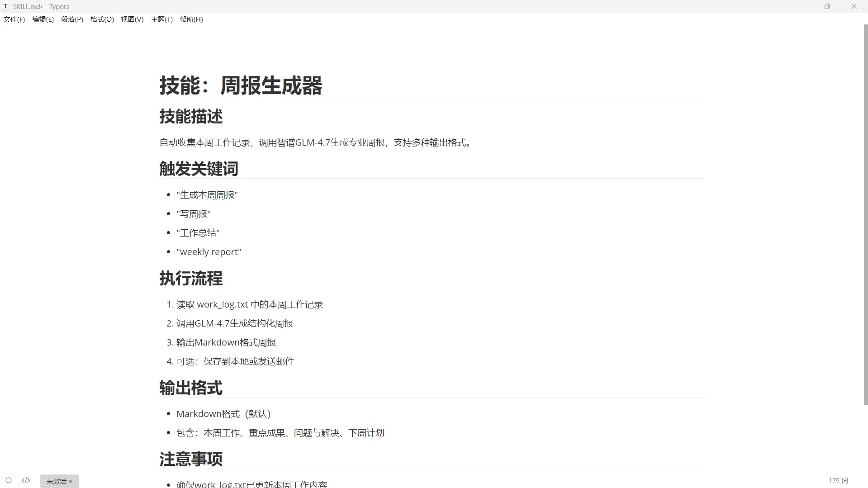
Task: Click bullet "写周报"
Action: [x=194, y=214]
